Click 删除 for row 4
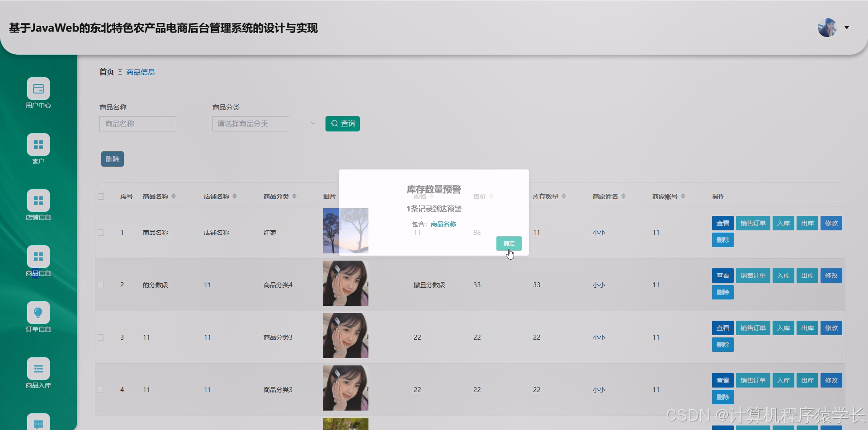 pyautogui.click(x=723, y=397)
